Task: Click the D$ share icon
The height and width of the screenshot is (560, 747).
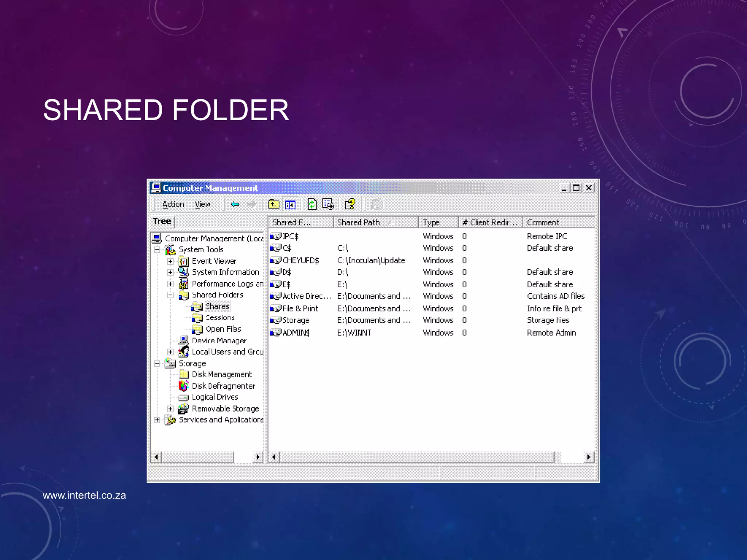Action: coord(276,272)
